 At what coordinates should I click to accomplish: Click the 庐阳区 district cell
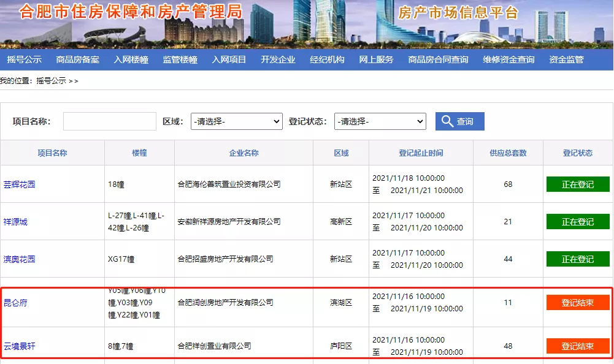coord(341,346)
